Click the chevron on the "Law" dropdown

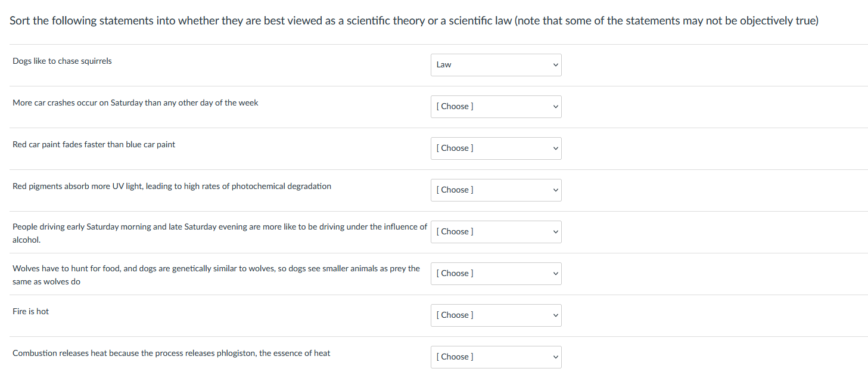coord(555,64)
